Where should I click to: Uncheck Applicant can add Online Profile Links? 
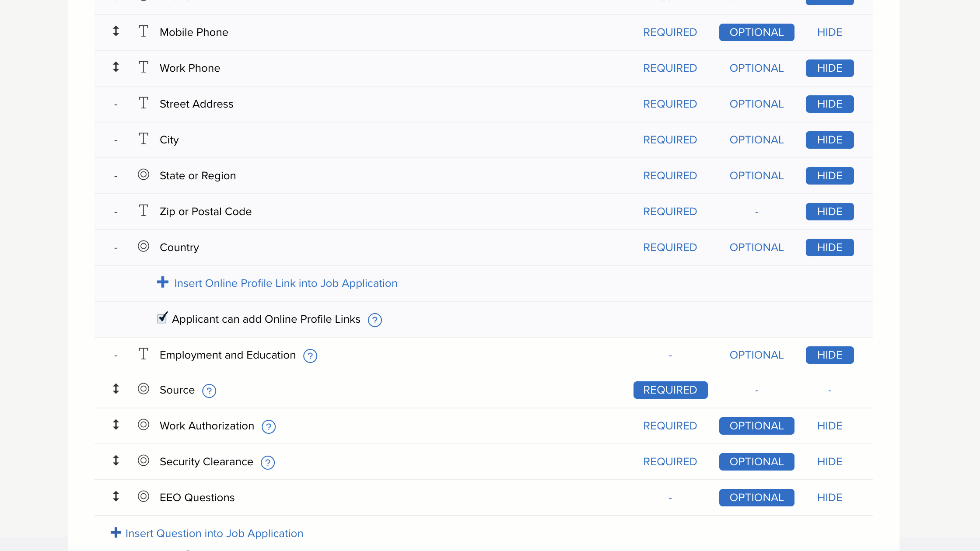tap(162, 318)
